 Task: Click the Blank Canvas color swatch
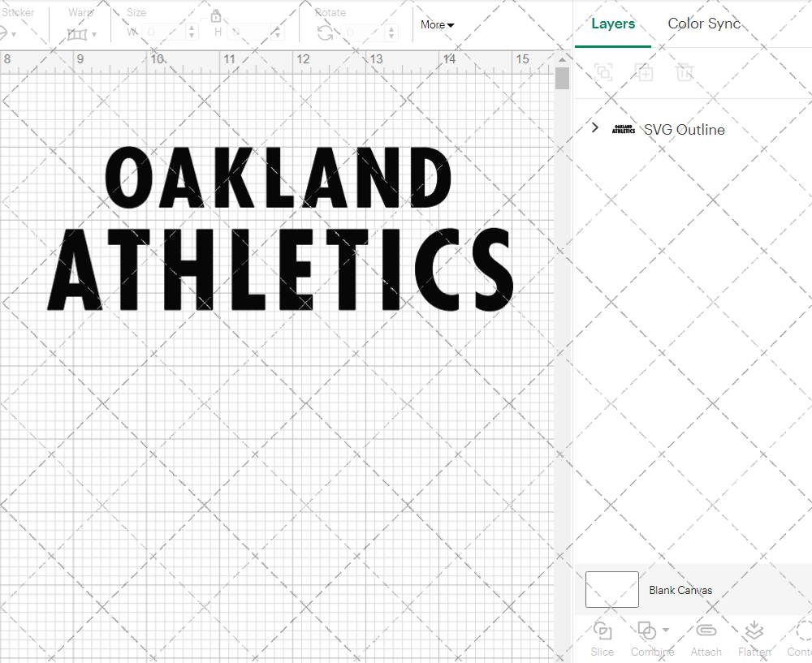click(611, 589)
